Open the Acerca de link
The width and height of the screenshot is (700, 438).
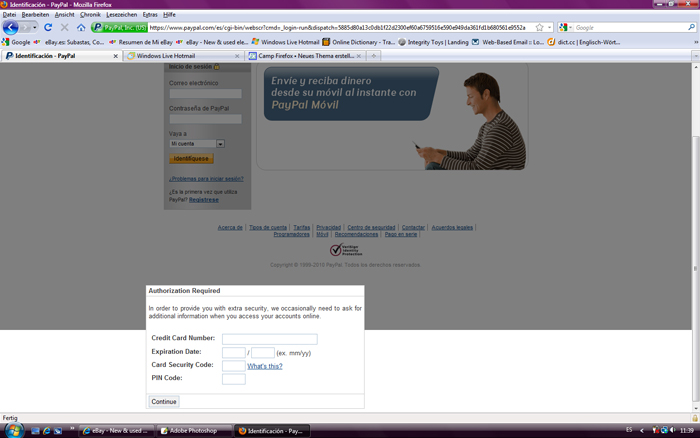coord(230,227)
